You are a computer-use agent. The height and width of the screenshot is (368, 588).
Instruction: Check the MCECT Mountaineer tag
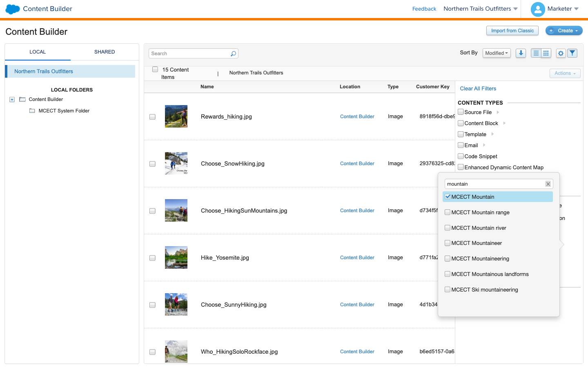coord(448,243)
